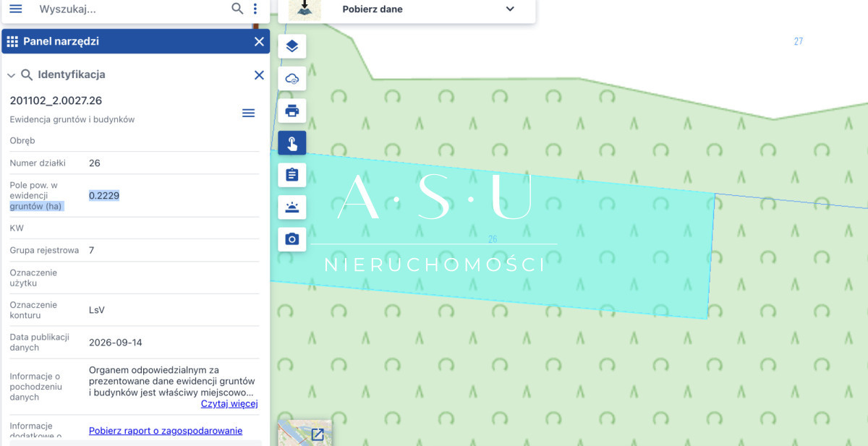The height and width of the screenshot is (446, 868).
Task: Select the area value 0.2229
Action: 104,195
